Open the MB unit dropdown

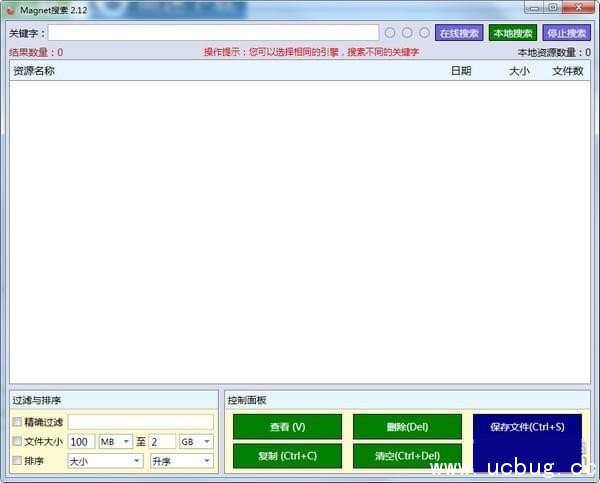pos(115,441)
